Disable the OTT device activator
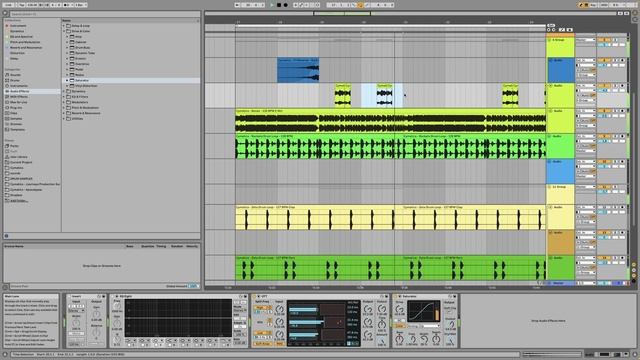The image size is (640, 360). point(253,296)
